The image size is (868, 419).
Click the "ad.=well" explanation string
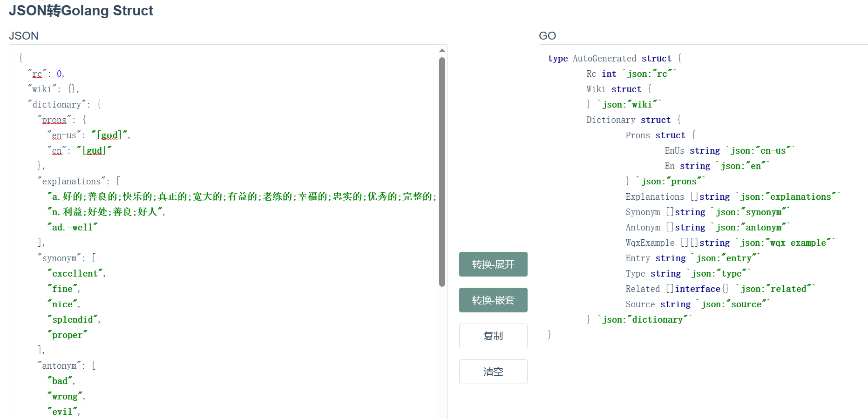(72, 228)
